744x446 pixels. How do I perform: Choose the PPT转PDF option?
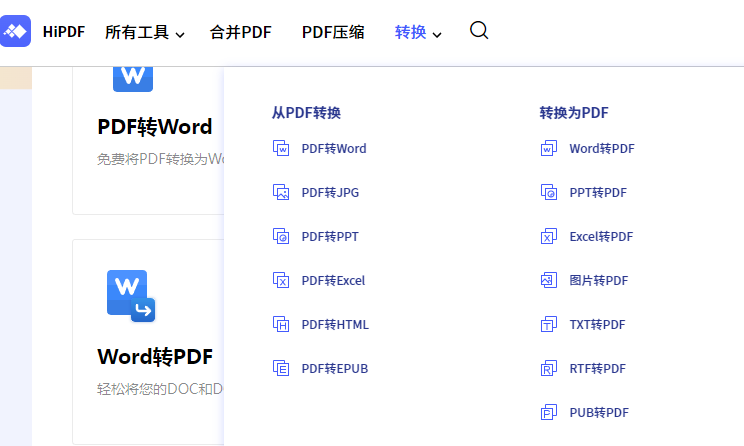[598, 193]
